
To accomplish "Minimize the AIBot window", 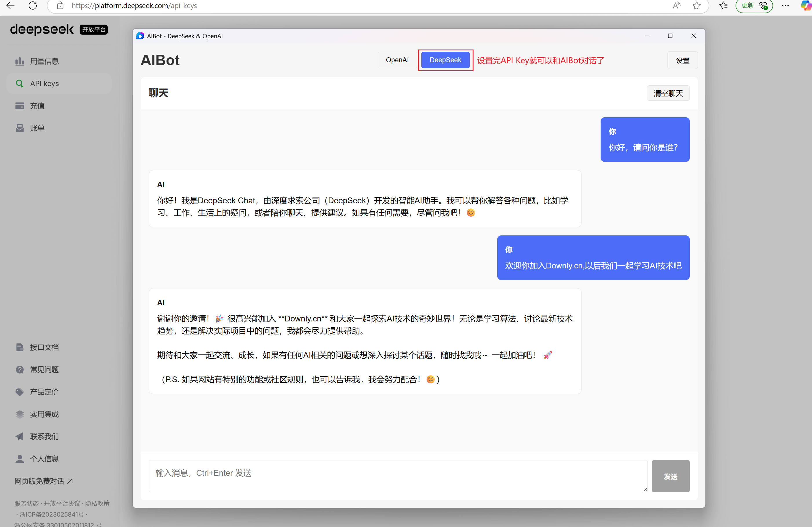I will [x=647, y=36].
